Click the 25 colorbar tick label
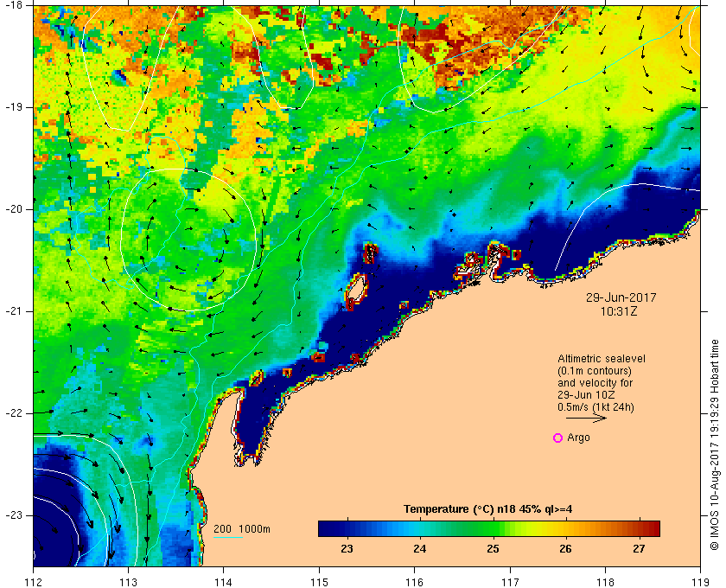726x588 pixels. tap(494, 549)
